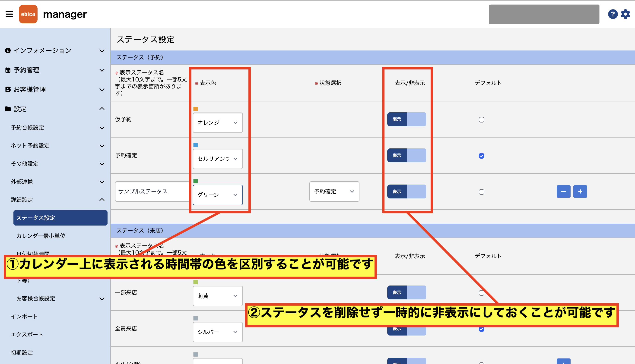
Task: Collapse 詳細設定 submenu chevron
Action: 102,200
